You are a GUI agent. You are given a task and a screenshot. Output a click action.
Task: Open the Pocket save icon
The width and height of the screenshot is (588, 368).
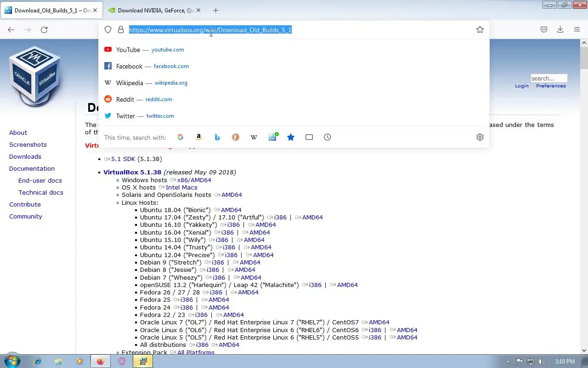point(544,29)
